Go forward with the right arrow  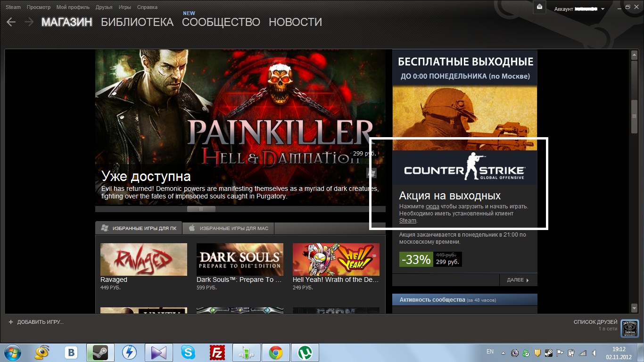click(29, 22)
